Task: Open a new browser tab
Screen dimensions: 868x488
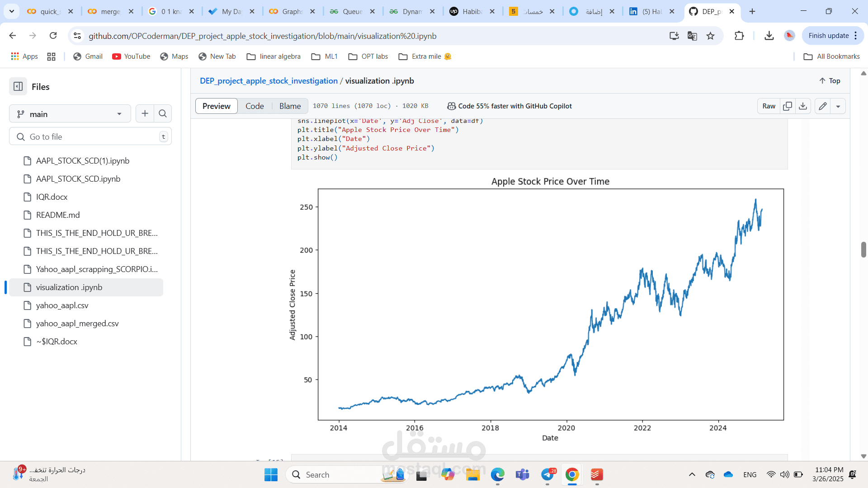Action: coord(752,11)
